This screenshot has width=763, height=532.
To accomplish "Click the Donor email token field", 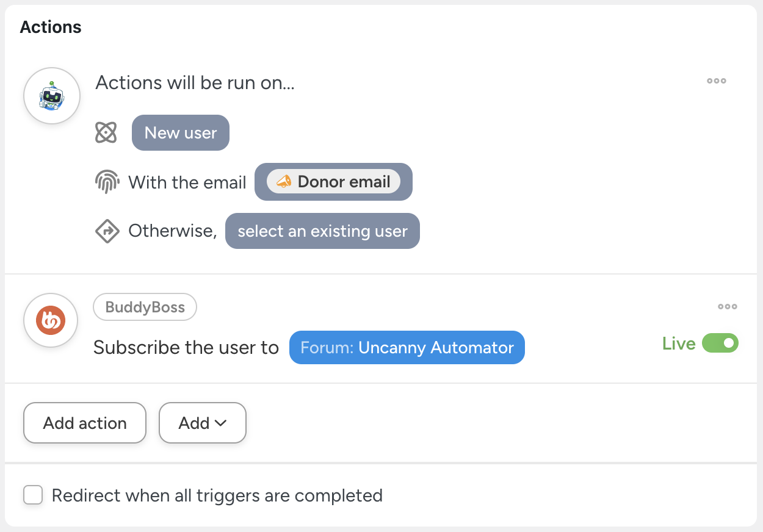I will pyautogui.click(x=333, y=182).
